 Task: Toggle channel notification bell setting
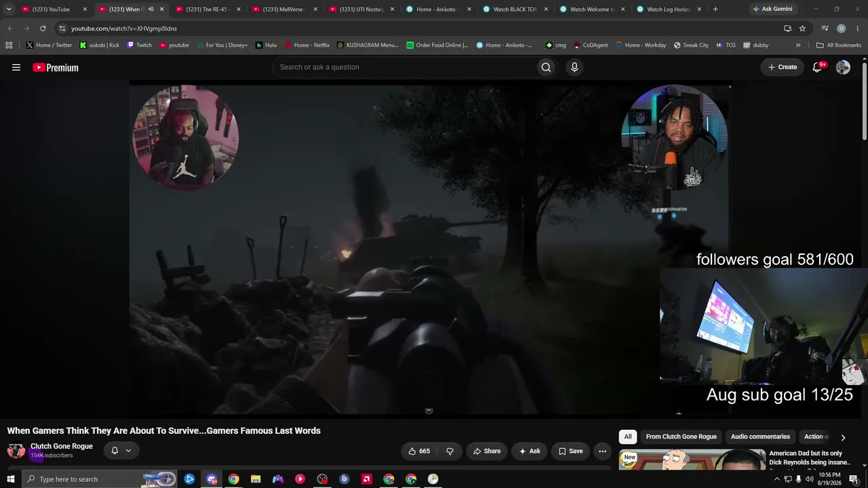click(121, 451)
